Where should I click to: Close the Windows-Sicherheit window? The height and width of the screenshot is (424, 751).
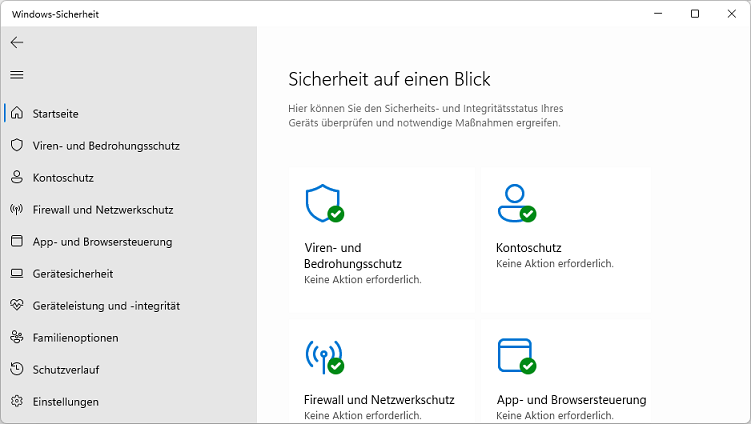[731, 14]
